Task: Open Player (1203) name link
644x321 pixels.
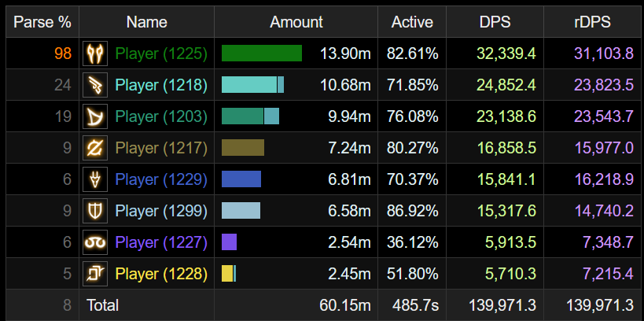Action: (161, 116)
